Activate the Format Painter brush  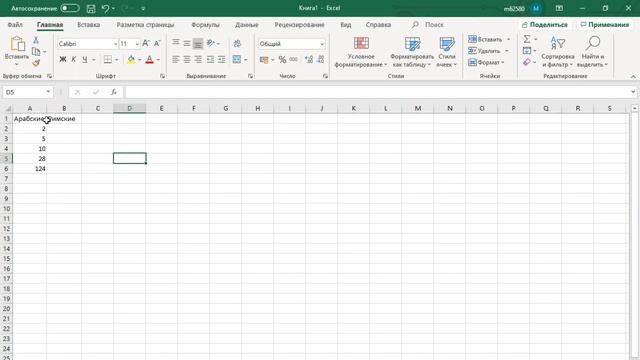click(x=36, y=62)
